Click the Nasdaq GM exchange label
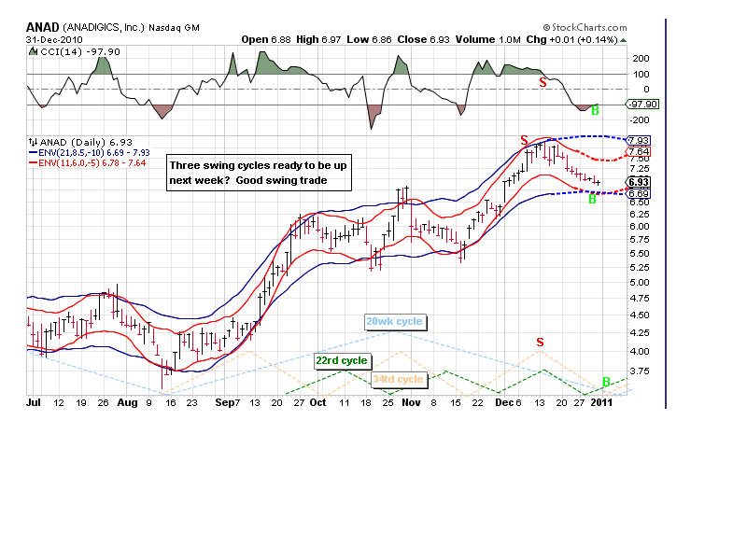The width and height of the screenshot is (747, 560). click(174, 28)
